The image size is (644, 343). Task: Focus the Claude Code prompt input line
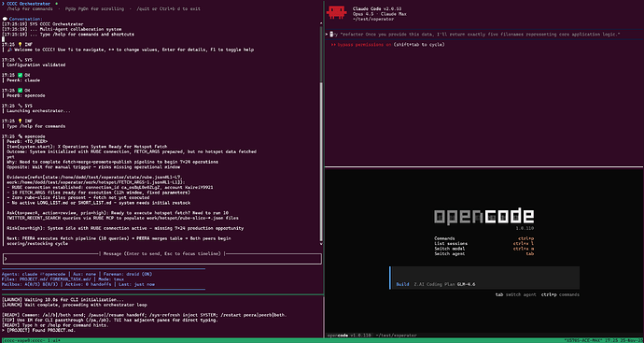click(x=484, y=35)
